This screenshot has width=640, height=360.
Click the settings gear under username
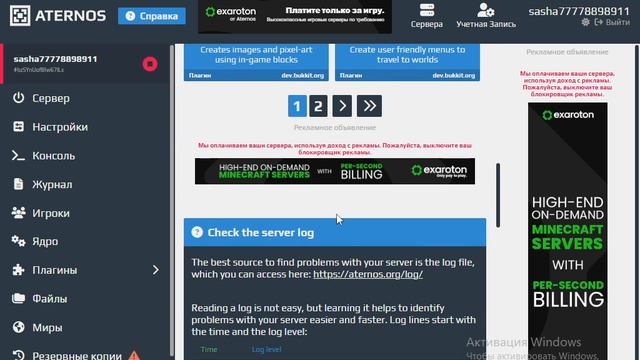pyautogui.click(x=585, y=22)
